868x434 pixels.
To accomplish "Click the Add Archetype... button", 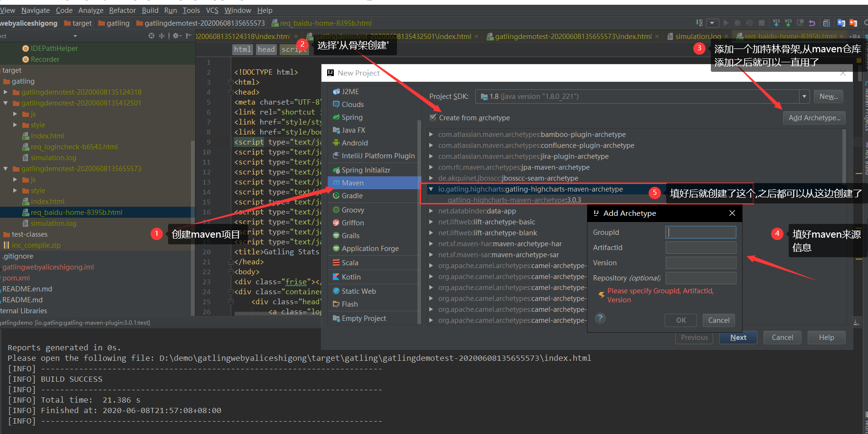I will point(814,118).
